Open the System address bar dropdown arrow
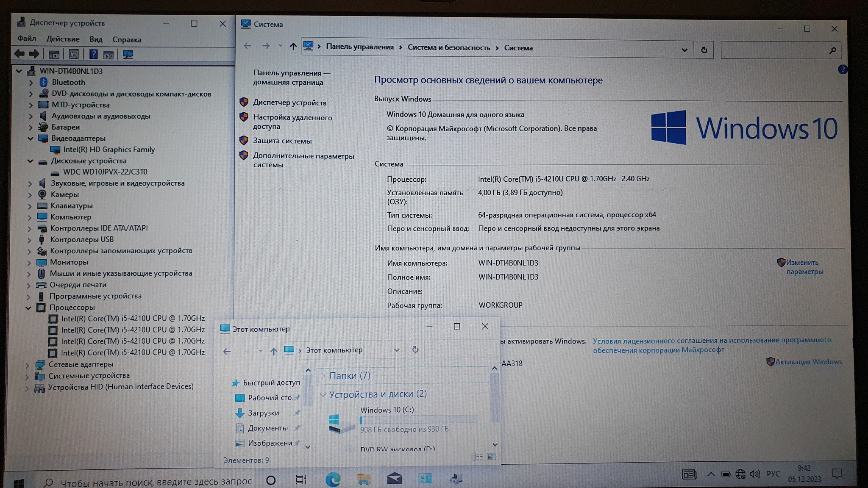 tap(684, 50)
